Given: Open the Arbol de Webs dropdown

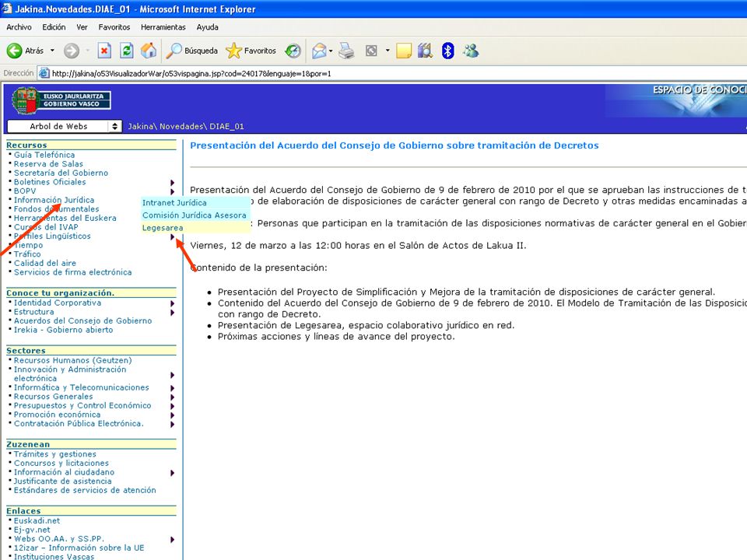Looking at the screenshot, I should click(65, 126).
